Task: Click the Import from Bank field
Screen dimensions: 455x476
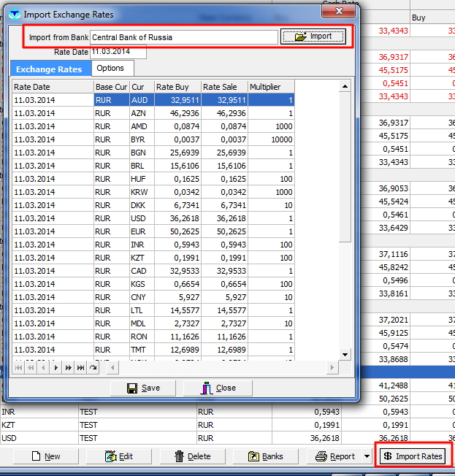Action: click(x=183, y=37)
